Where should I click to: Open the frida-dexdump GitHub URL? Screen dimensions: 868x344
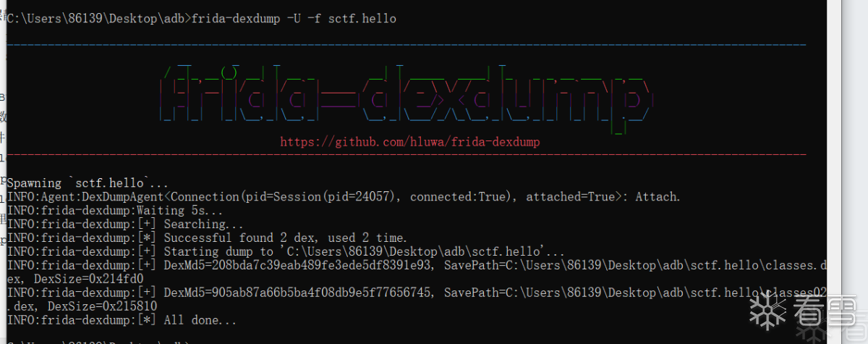(410, 143)
